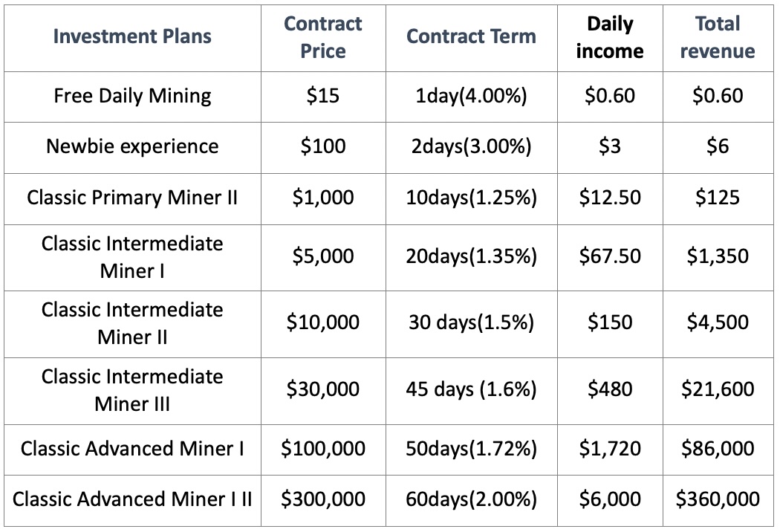Viewport: 780px width, 532px height.
Task: Select the $15 contract price cell
Action: click(323, 96)
